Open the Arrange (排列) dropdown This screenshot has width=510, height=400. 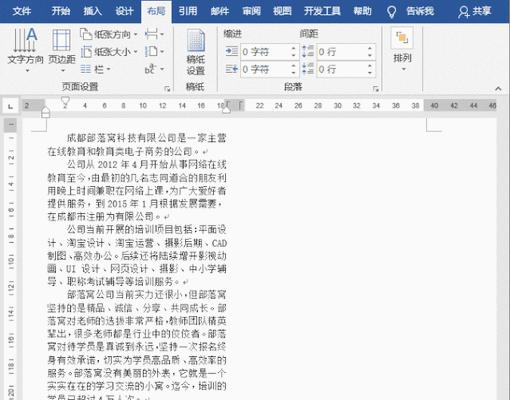[x=402, y=50]
